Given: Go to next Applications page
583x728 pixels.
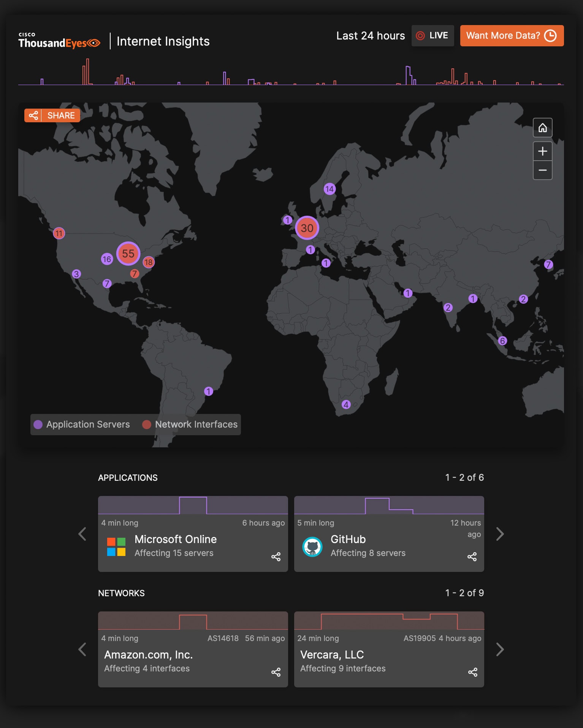Looking at the screenshot, I should click(500, 534).
